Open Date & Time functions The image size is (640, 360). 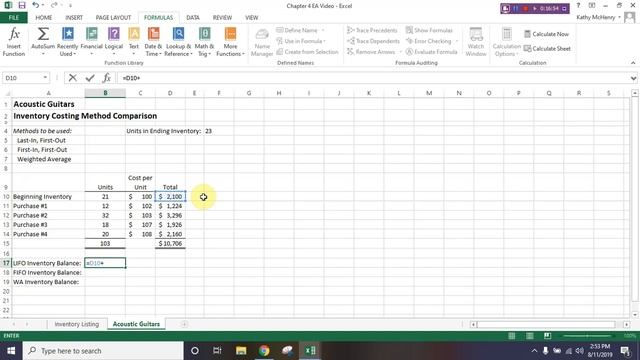point(153,42)
